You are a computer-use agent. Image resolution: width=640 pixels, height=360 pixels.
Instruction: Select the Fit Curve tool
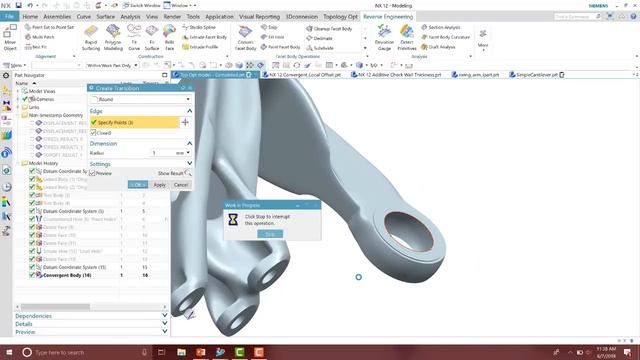[x=134, y=38]
